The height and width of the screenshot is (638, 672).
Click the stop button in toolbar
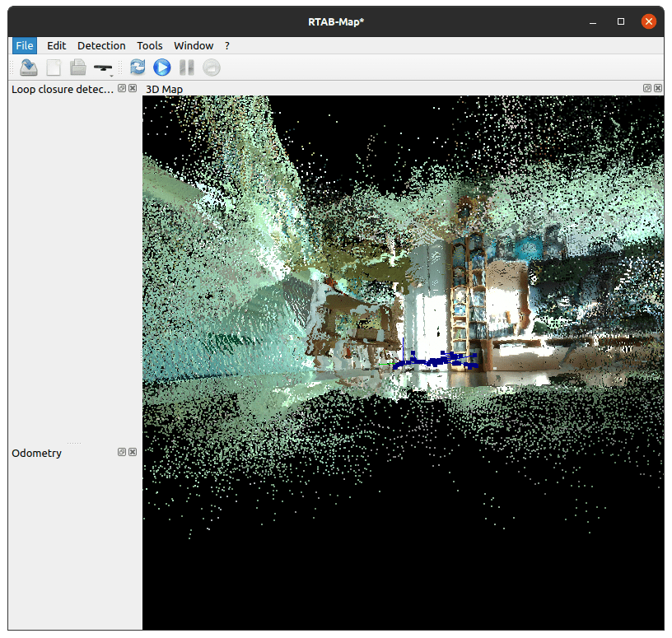click(212, 68)
